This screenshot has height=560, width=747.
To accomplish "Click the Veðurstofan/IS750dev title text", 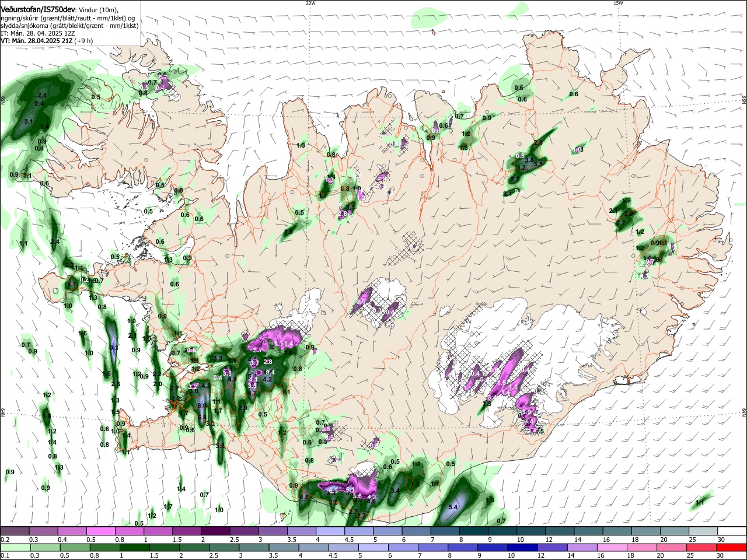I will [38, 10].
